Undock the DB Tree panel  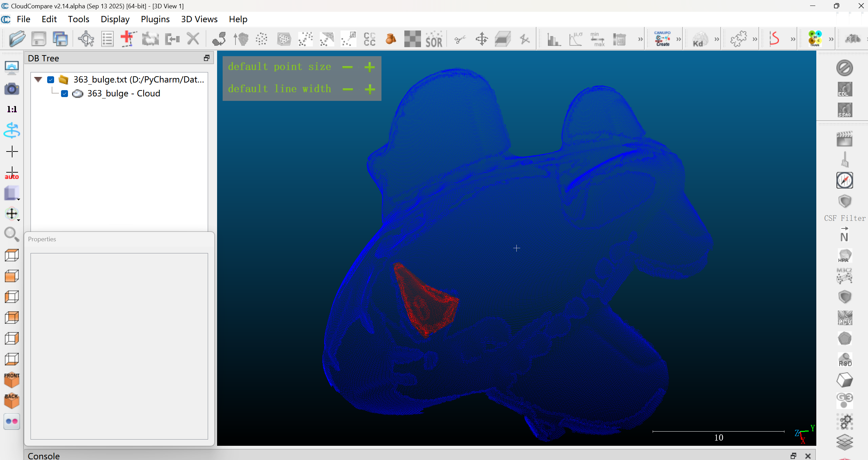point(206,58)
